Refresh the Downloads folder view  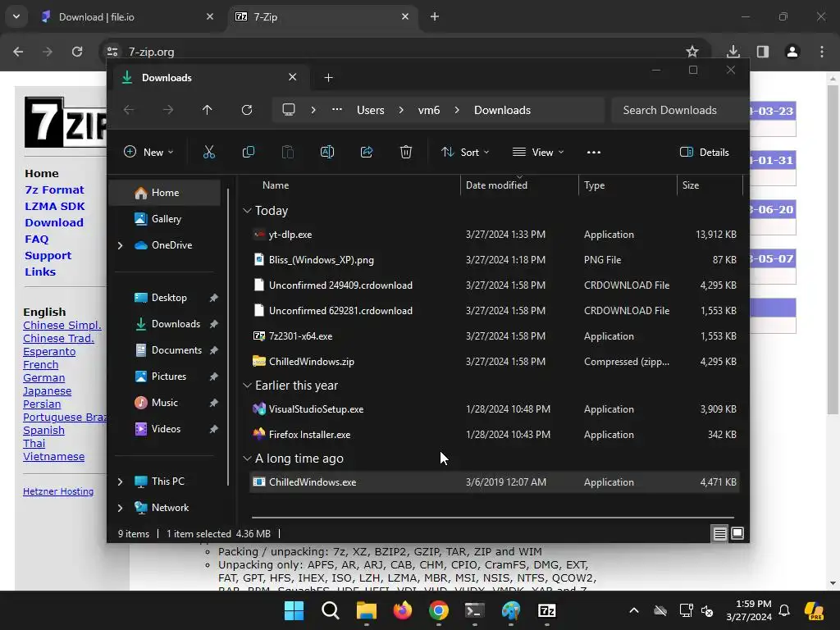246,110
